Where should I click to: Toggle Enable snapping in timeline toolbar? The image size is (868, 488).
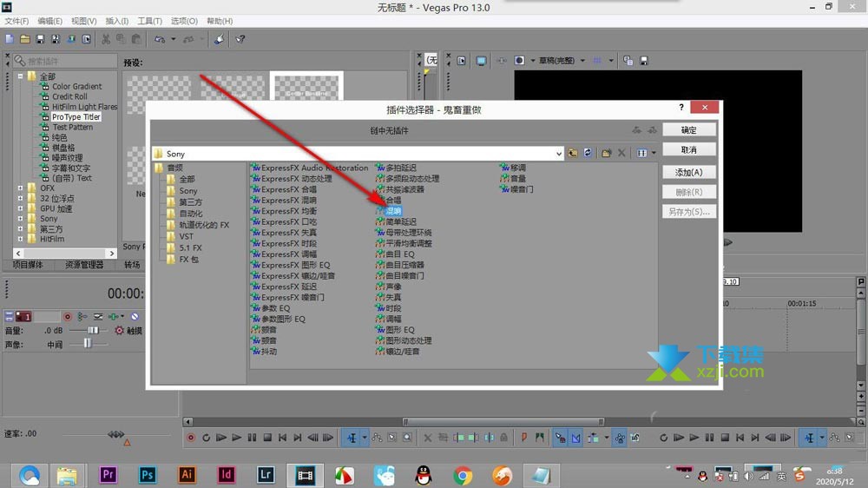click(x=560, y=438)
